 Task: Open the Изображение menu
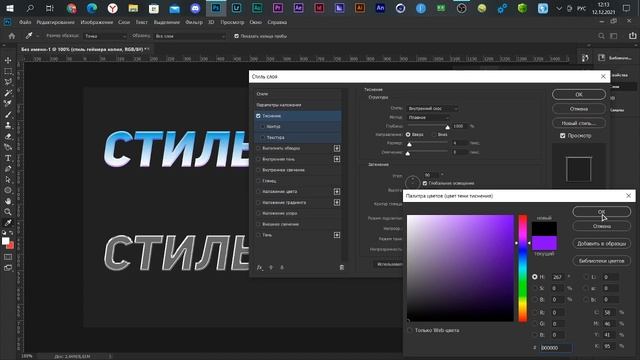point(97,22)
